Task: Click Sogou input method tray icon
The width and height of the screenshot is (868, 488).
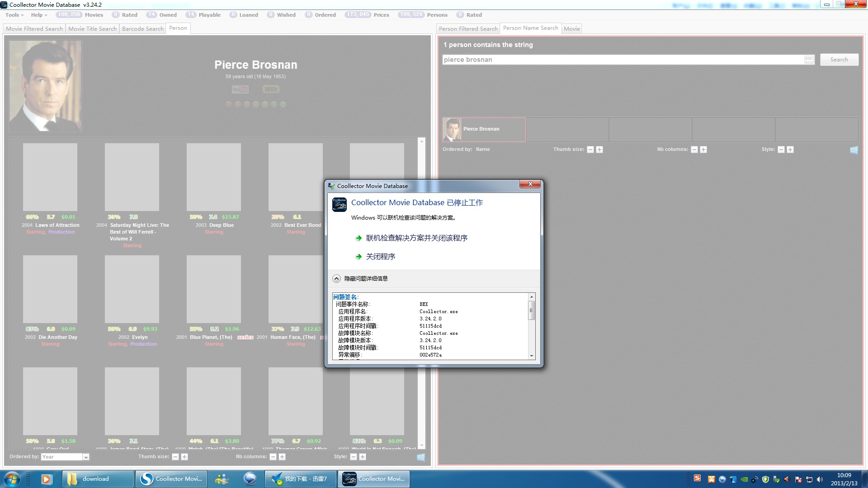Action: pyautogui.click(x=697, y=478)
